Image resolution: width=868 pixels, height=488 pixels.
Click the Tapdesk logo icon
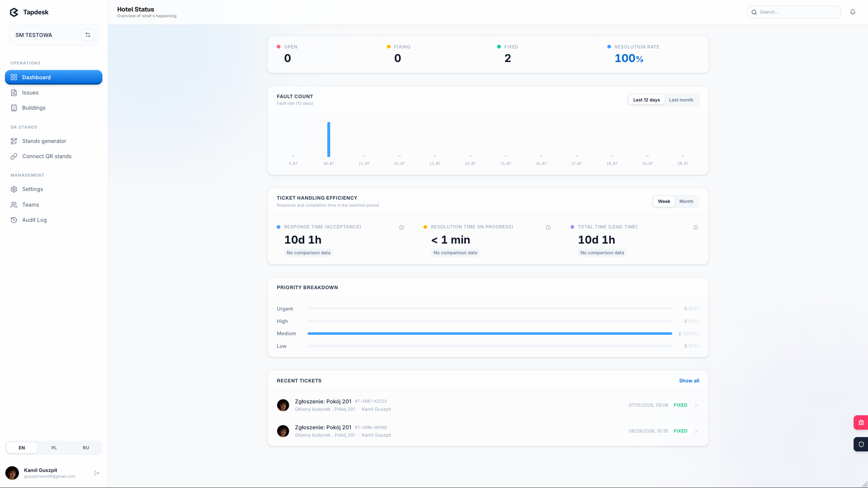click(14, 12)
